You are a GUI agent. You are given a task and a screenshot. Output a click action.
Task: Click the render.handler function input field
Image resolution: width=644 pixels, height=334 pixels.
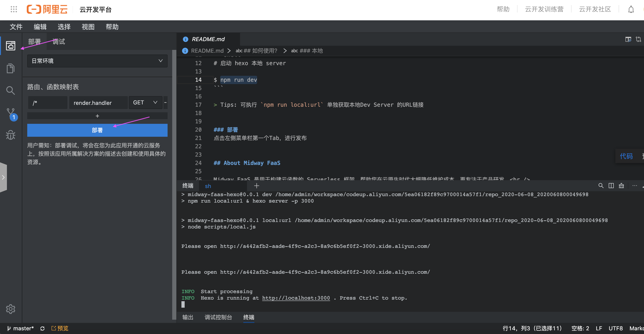coord(98,103)
